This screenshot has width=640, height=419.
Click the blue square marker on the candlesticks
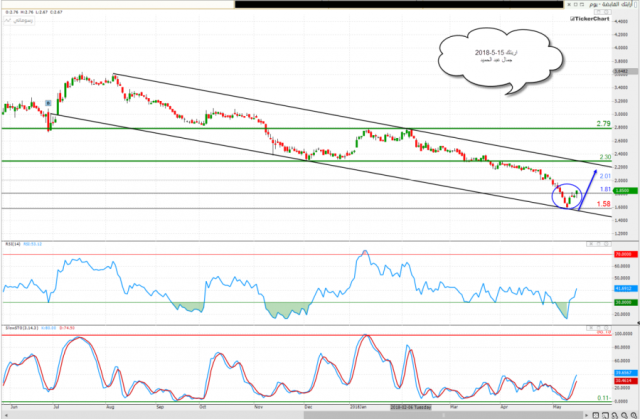49,104
